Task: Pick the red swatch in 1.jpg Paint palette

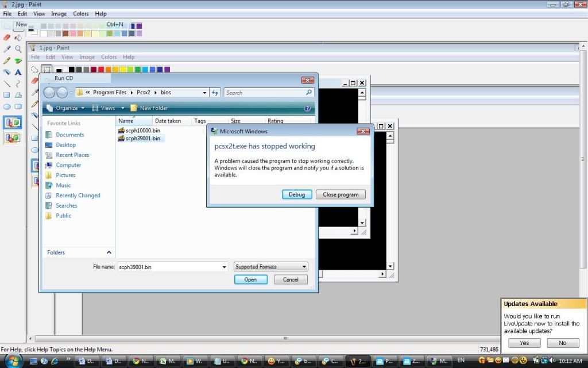Action: point(100,70)
